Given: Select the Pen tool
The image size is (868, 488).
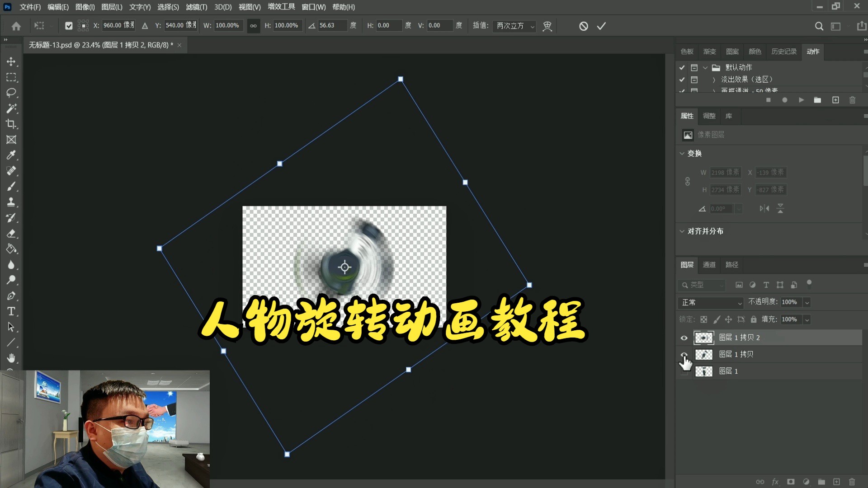Looking at the screenshot, I should [11, 296].
